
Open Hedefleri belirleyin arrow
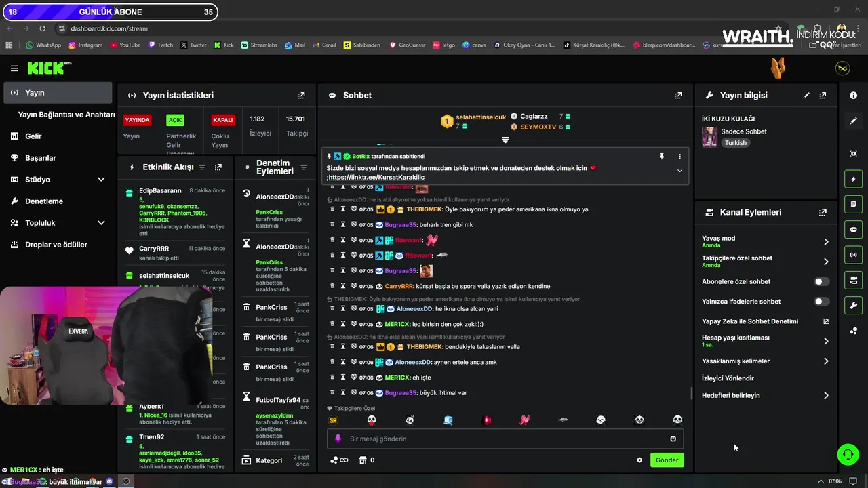click(x=826, y=395)
